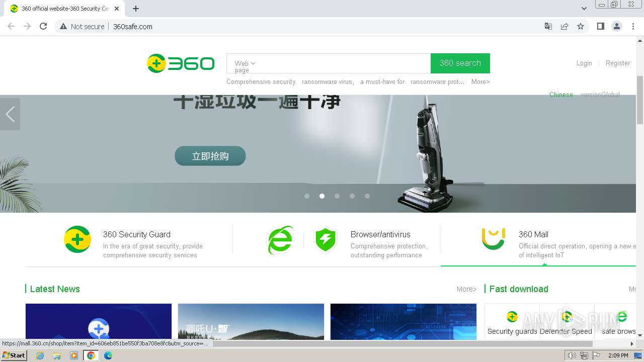Open Windows Media Player taskbar icon
Image resolution: width=644 pixels, height=362 pixels.
[74, 355]
